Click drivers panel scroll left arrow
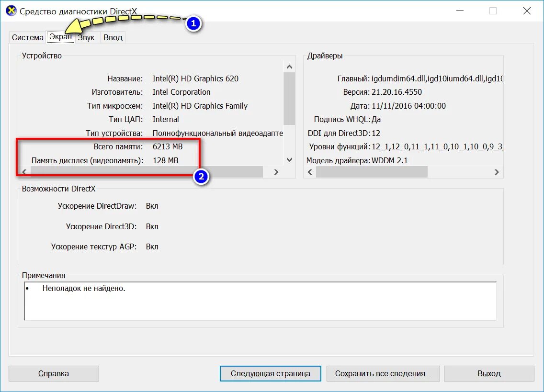This screenshot has height=392, width=544. coord(310,172)
